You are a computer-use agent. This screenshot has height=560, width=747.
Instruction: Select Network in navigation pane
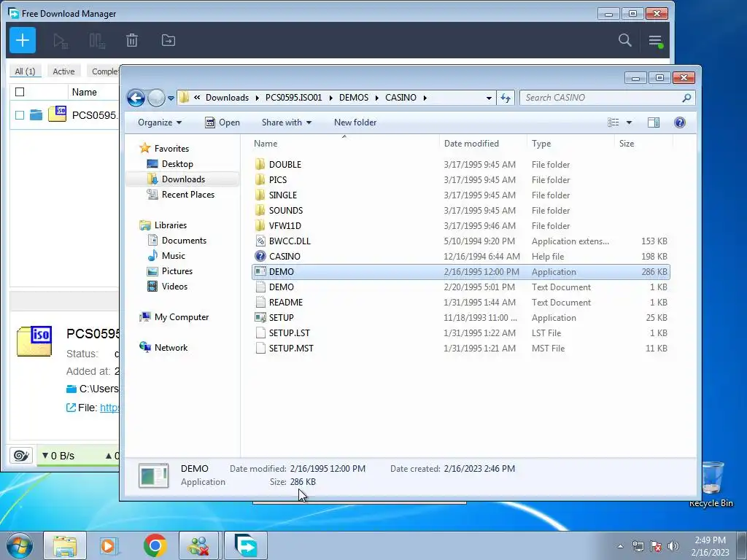coord(171,348)
